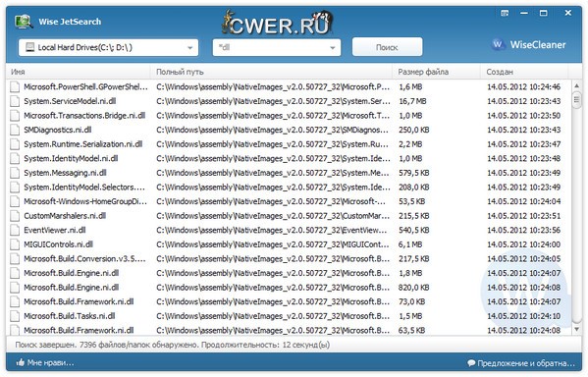Click path ending with \EventView...
Screen dimensions: 588x377
[272, 230]
